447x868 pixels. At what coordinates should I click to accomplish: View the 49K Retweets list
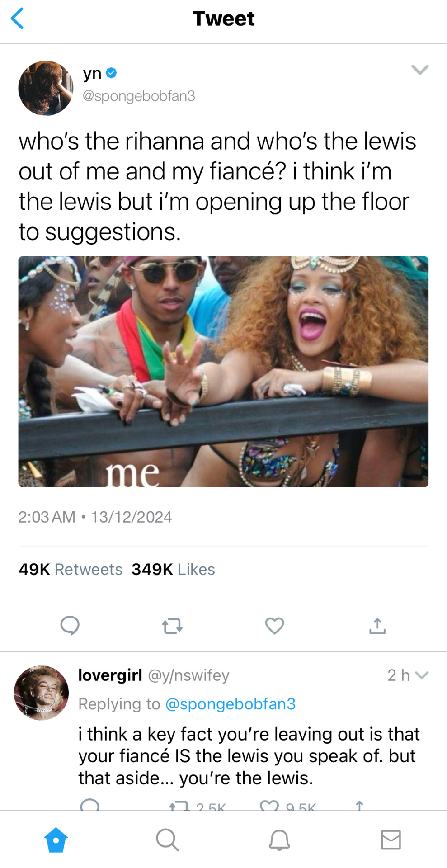click(71, 569)
